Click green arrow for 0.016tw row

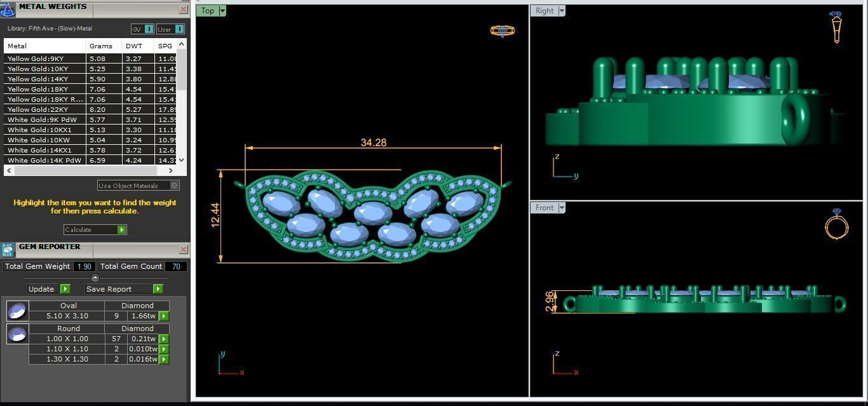[164, 359]
